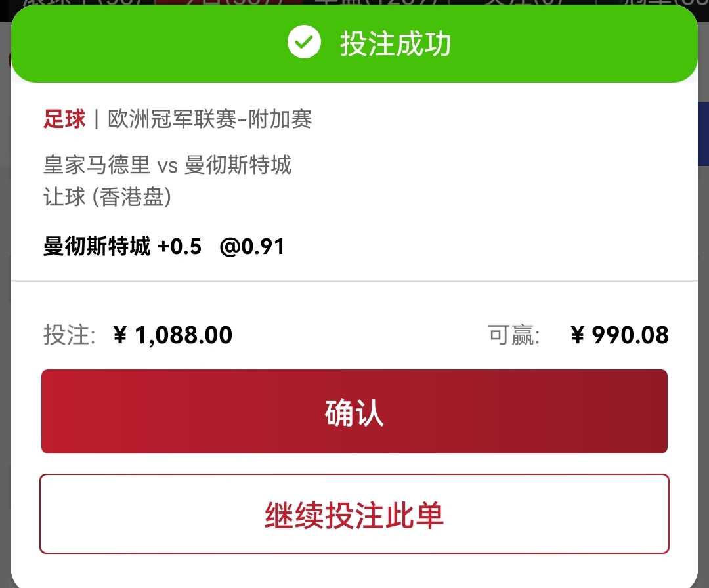The image size is (709, 588).
Task: Click the 可赢 potential win label
Action: (513, 335)
